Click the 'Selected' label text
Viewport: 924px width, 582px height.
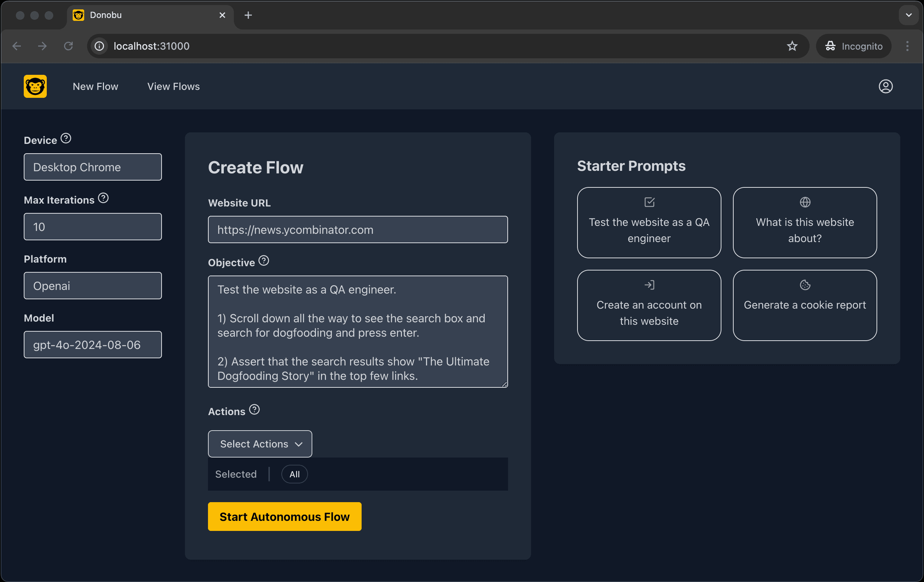(x=236, y=474)
